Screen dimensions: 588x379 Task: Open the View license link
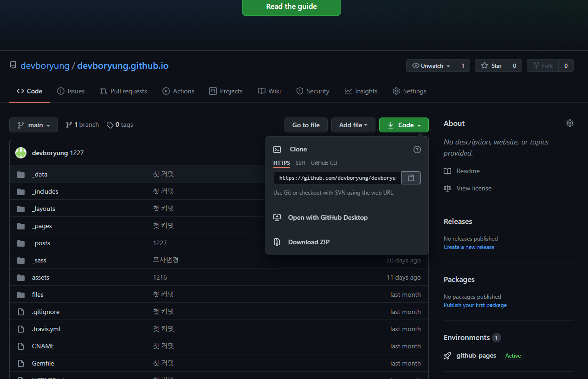(x=474, y=189)
